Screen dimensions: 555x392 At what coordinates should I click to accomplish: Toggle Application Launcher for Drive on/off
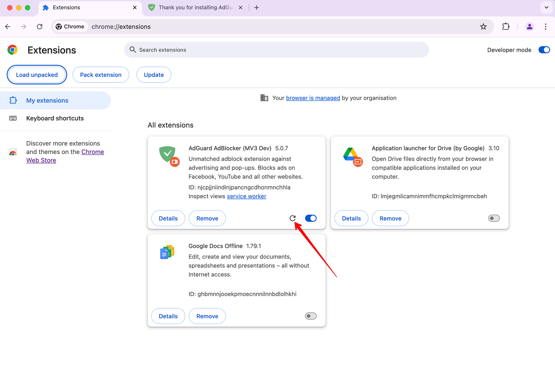[494, 218]
